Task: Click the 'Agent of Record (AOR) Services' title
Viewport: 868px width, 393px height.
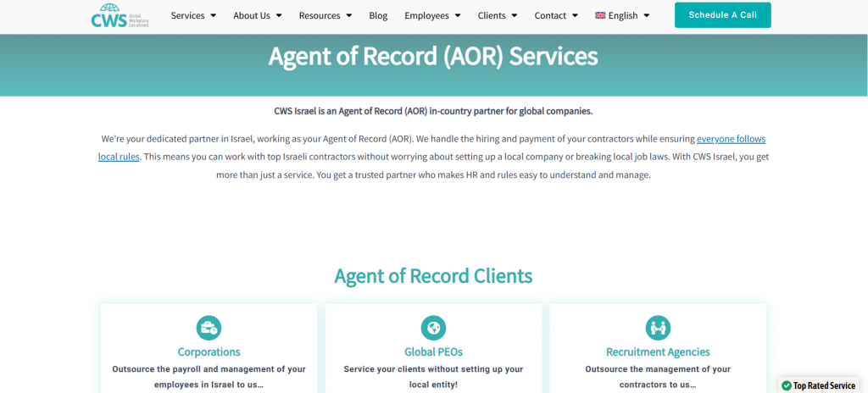Action: (433, 57)
